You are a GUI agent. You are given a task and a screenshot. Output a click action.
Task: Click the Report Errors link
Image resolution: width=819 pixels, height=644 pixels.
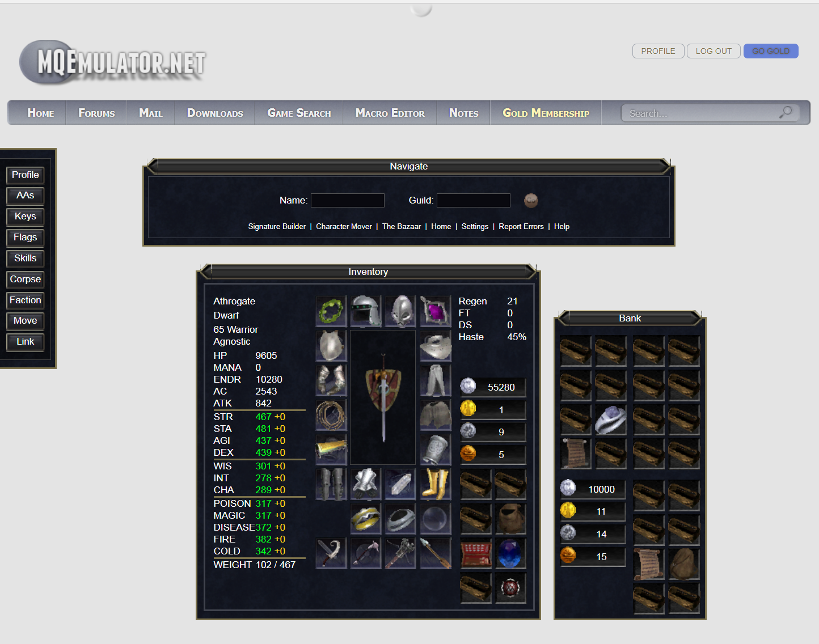521,226
